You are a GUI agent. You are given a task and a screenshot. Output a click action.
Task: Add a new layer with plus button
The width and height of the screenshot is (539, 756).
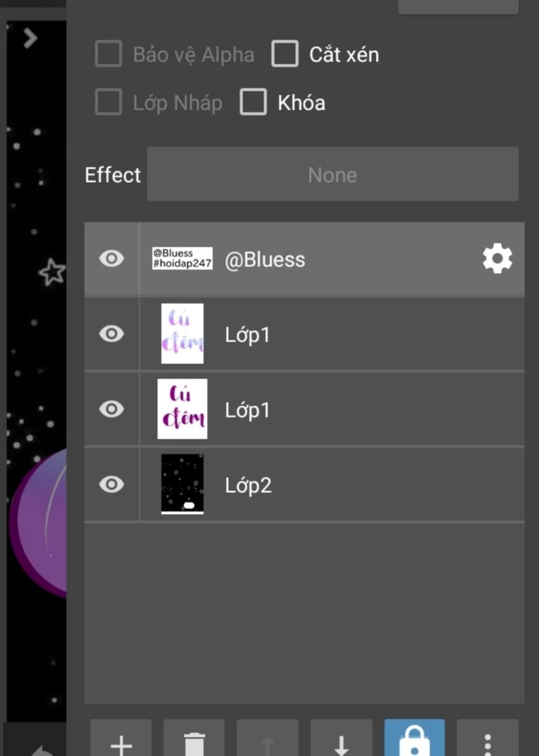(121, 739)
